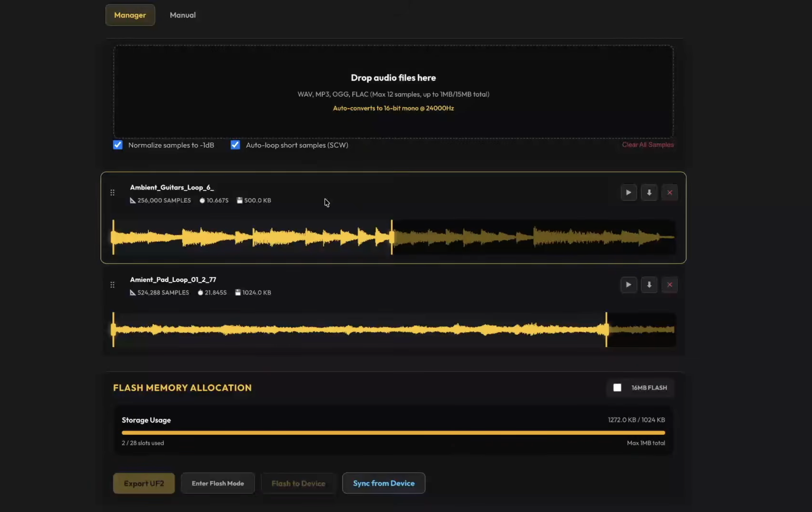Click the dimmed waveform region of Amient_Pad
812x512 pixels.
click(642, 330)
